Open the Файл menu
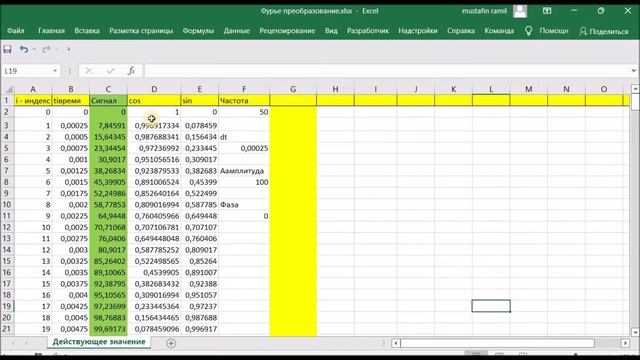 pyautogui.click(x=16, y=31)
